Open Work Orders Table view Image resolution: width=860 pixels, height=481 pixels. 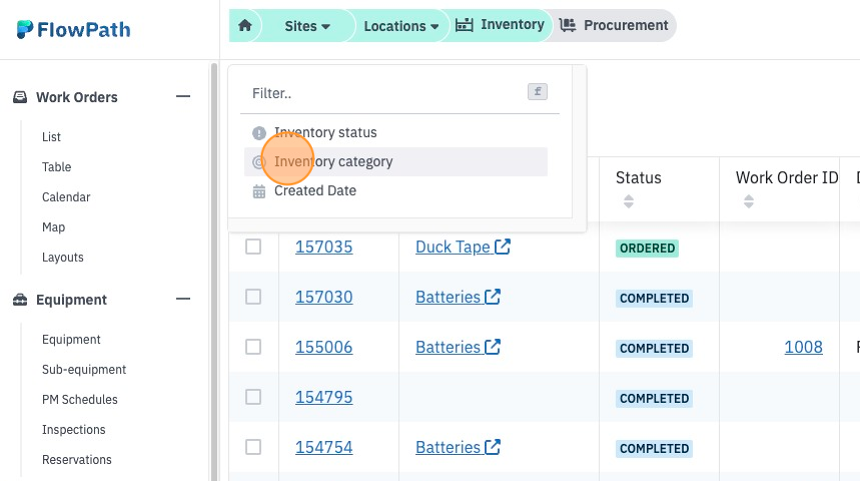(x=56, y=167)
